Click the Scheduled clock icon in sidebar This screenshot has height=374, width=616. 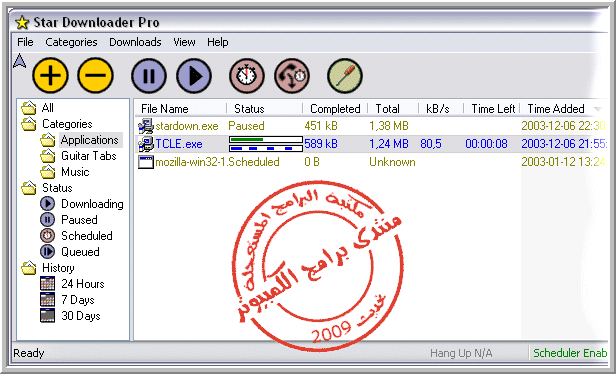point(48,236)
